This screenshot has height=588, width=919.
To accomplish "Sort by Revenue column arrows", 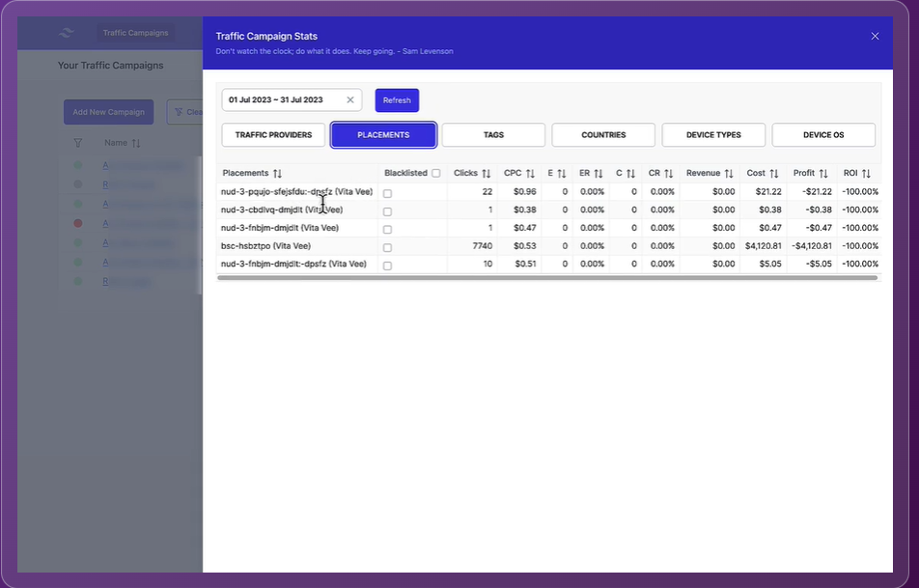I will 729,174.
